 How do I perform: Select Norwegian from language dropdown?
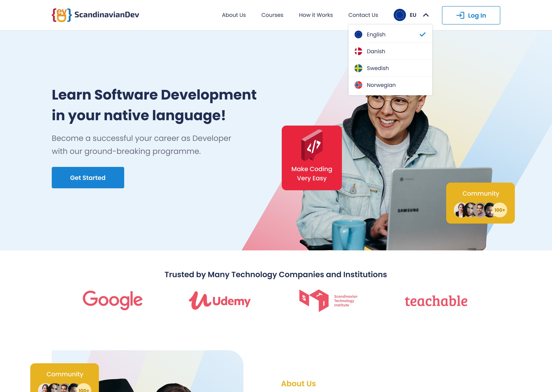click(x=390, y=85)
